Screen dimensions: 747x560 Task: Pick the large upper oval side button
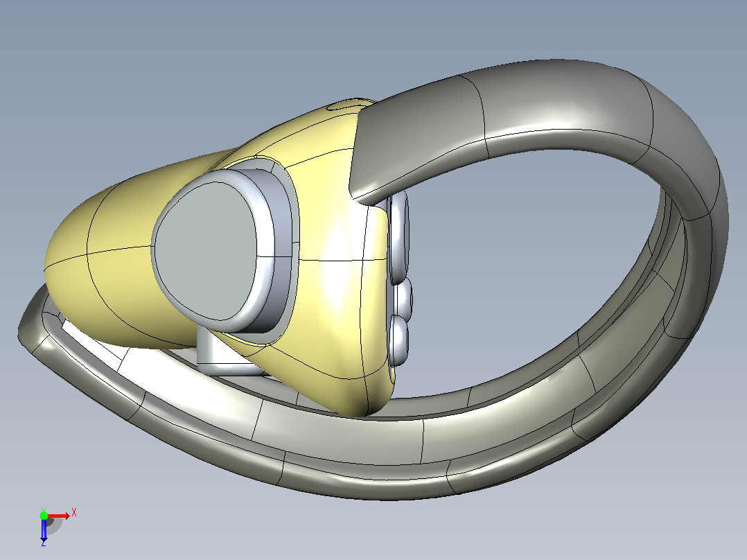pos(399,237)
